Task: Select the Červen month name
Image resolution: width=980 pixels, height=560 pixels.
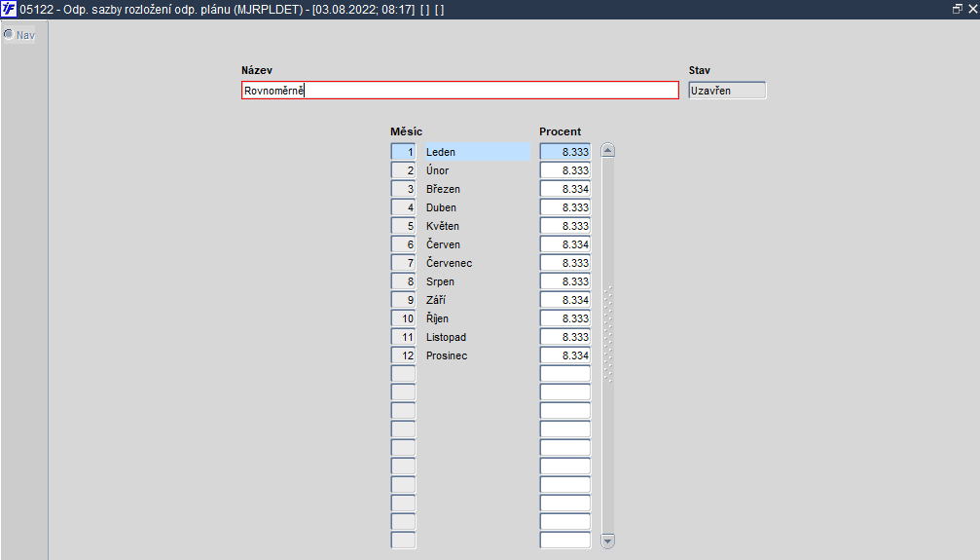Action: (443, 244)
